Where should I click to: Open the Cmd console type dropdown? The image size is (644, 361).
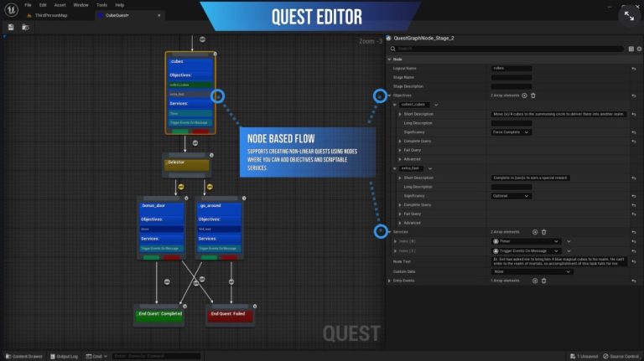click(96, 356)
